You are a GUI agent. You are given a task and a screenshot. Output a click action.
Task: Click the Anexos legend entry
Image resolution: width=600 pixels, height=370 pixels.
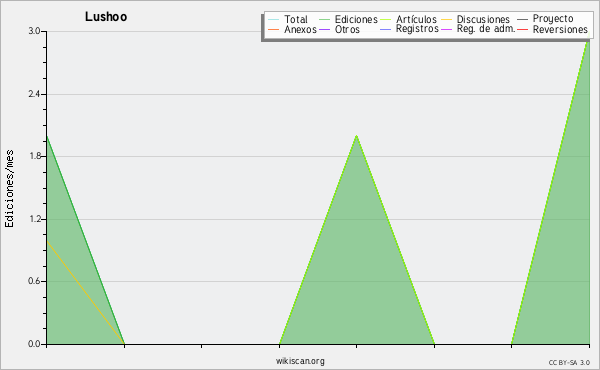pyautogui.click(x=292, y=29)
